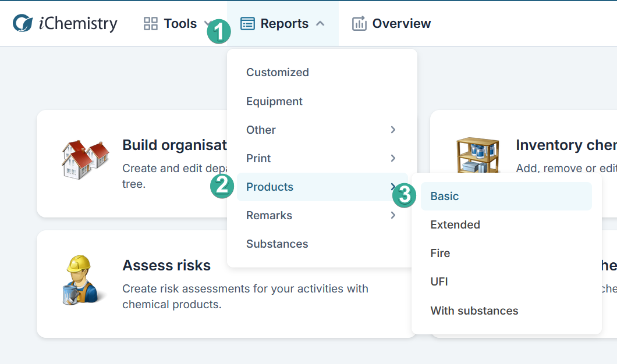The width and height of the screenshot is (617, 364).
Task: Expand the Print submenu arrow
Action: [x=393, y=158]
